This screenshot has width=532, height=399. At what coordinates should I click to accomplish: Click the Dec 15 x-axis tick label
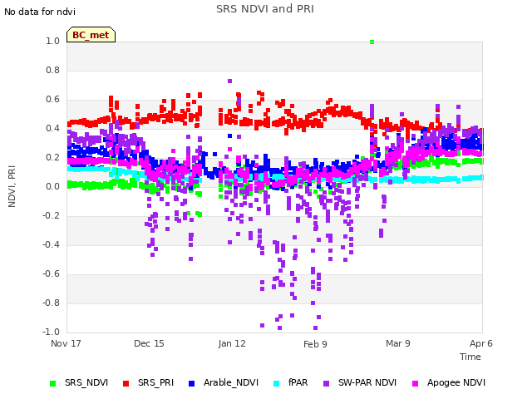point(149,343)
